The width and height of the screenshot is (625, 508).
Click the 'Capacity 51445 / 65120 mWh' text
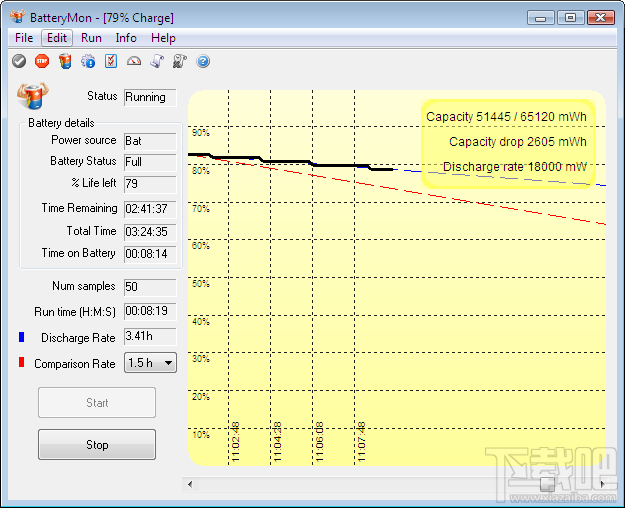pyautogui.click(x=506, y=117)
